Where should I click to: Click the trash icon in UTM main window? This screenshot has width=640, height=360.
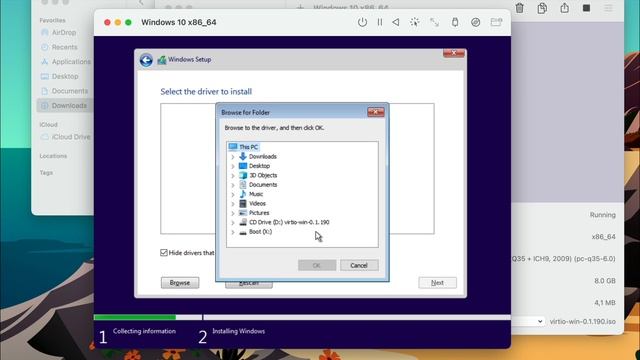tap(519, 8)
